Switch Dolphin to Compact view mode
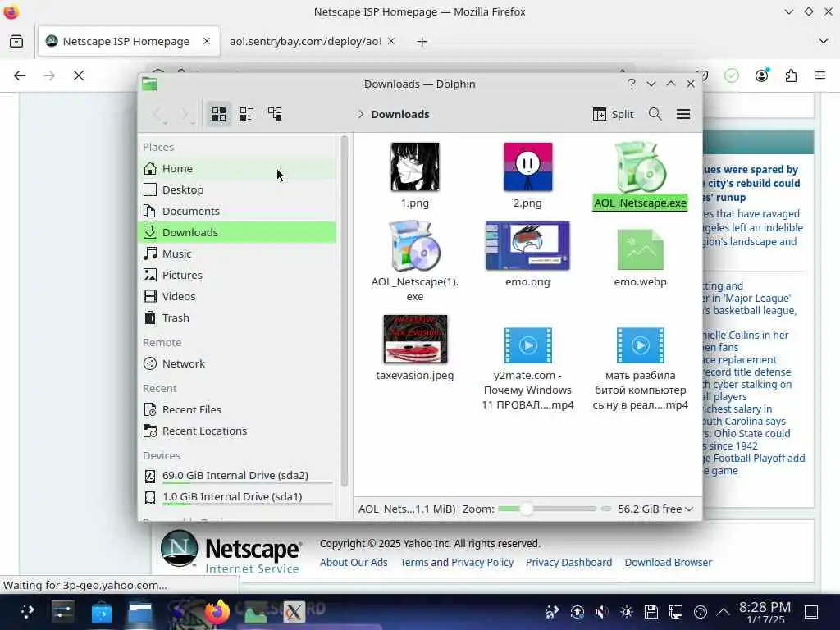Screen dimensions: 840x630 coord(246,113)
